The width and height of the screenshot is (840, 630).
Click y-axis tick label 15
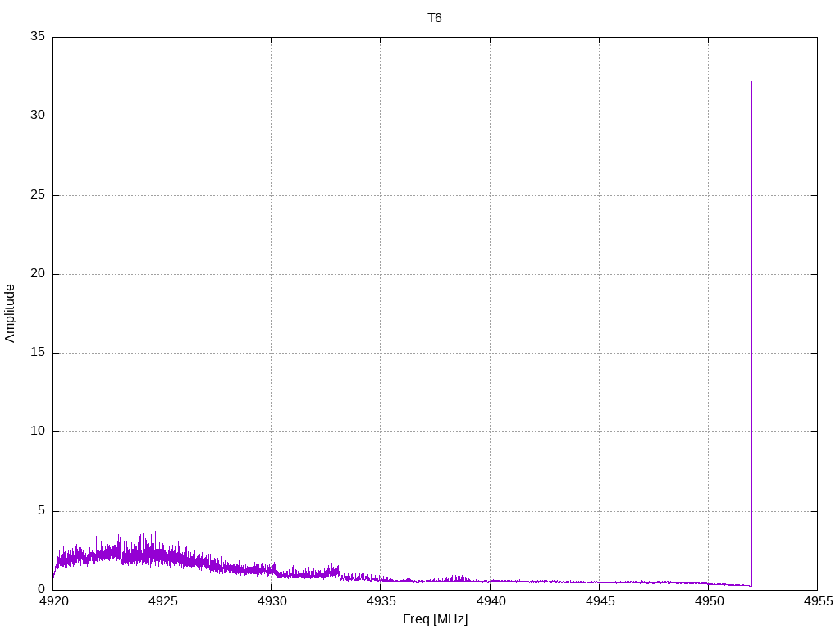[38, 353]
